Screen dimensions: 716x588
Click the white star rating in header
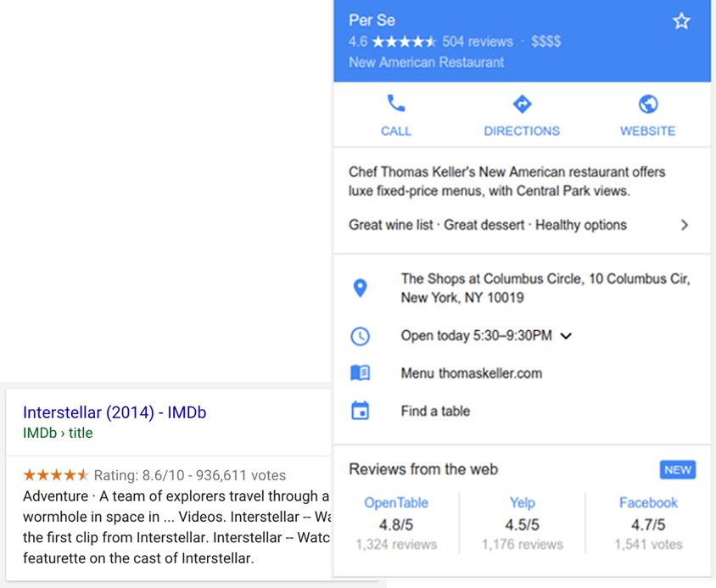[x=404, y=42]
